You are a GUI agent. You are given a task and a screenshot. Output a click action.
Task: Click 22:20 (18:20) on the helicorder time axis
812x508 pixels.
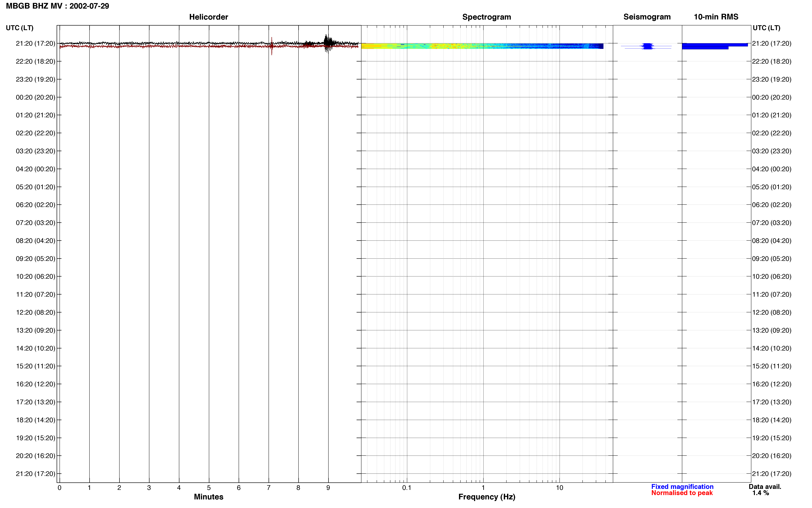tap(36, 61)
